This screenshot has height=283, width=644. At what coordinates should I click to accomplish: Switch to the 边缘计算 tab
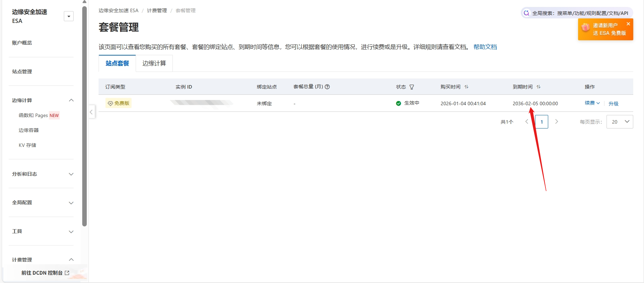(x=154, y=63)
